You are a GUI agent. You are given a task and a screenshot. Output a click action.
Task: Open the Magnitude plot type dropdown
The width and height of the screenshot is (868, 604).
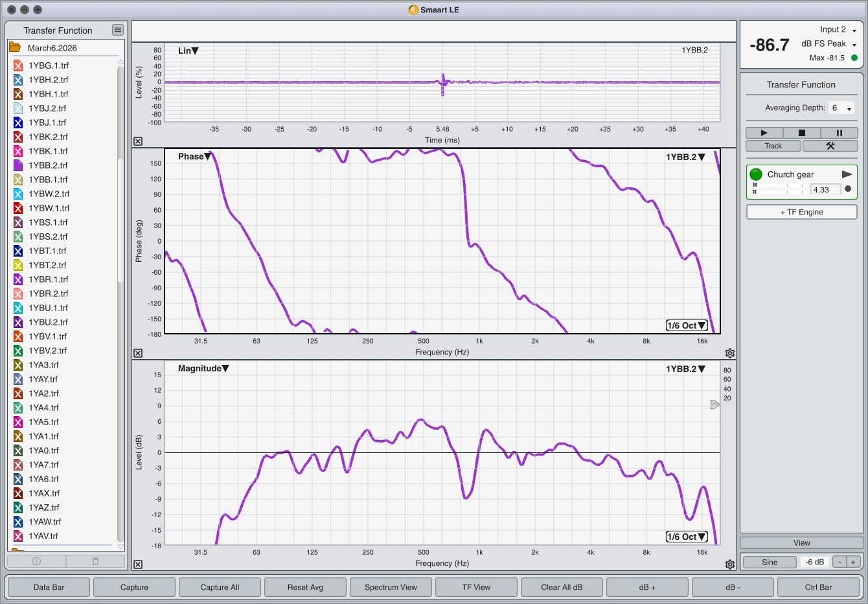point(203,368)
